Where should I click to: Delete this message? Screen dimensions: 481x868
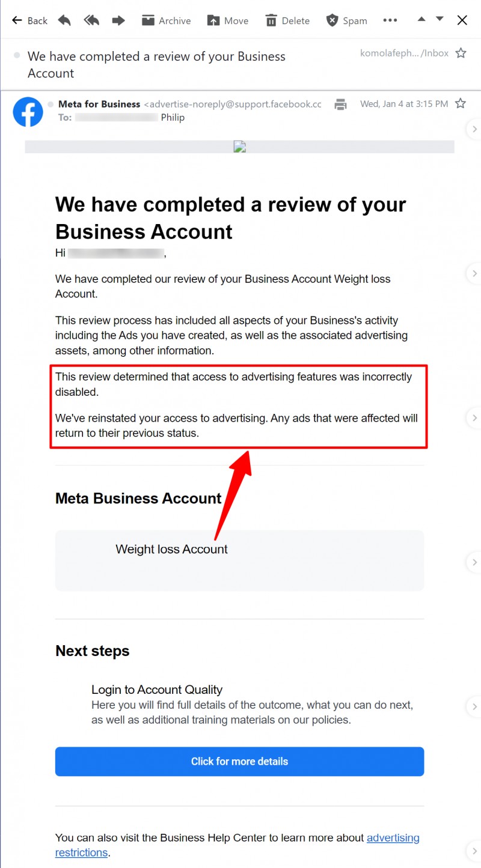pyautogui.click(x=287, y=20)
